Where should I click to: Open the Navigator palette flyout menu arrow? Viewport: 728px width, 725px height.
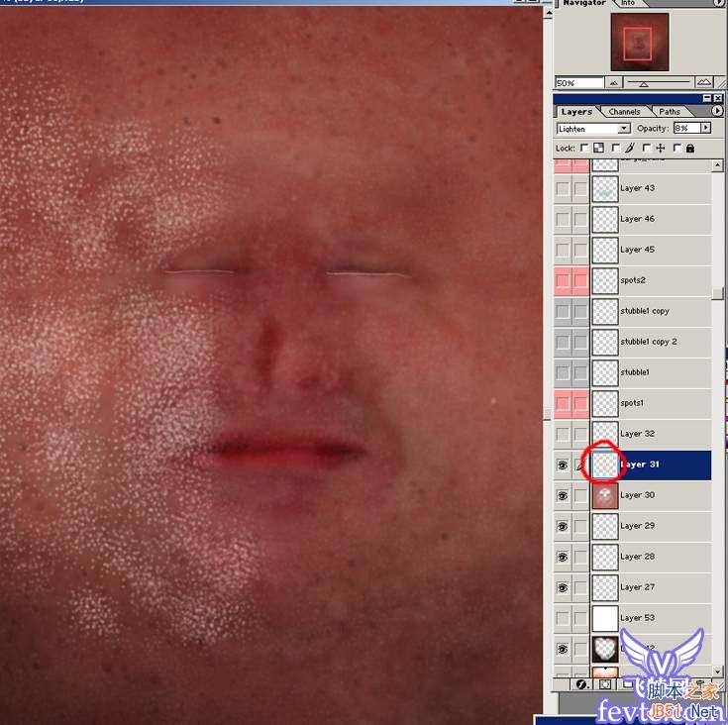point(719,3)
